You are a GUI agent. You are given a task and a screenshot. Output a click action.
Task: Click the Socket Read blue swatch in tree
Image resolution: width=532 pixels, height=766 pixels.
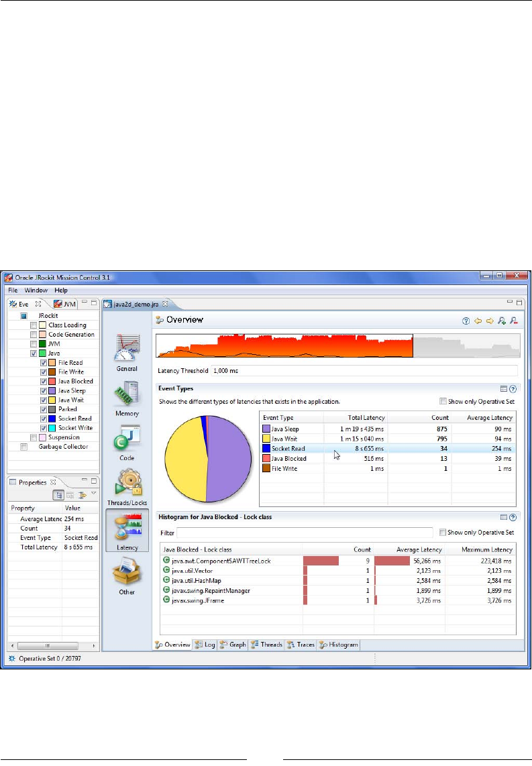[52, 419]
